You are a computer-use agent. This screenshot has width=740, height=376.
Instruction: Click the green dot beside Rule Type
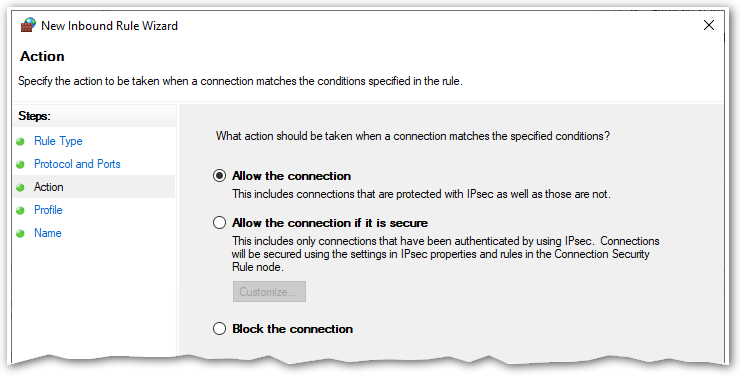coord(20,142)
